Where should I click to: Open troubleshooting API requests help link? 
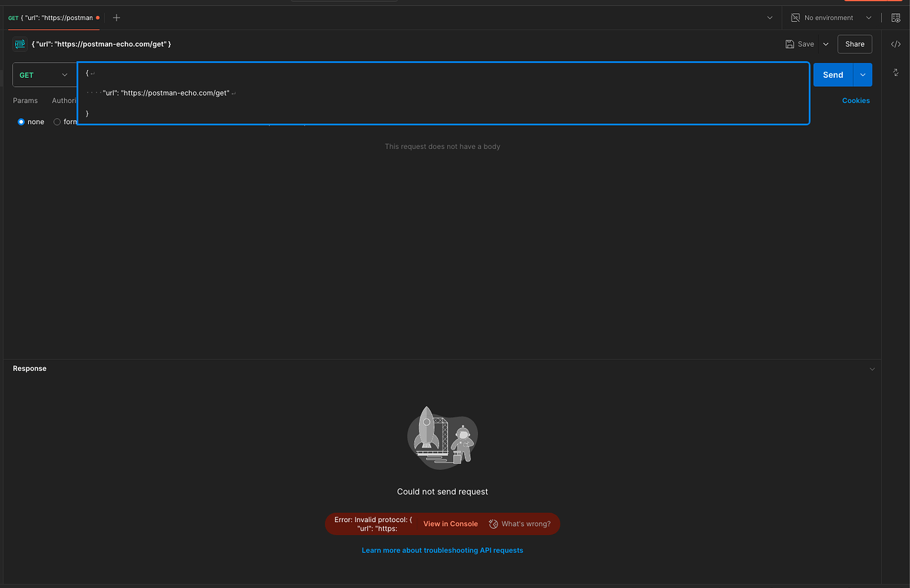click(x=442, y=550)
